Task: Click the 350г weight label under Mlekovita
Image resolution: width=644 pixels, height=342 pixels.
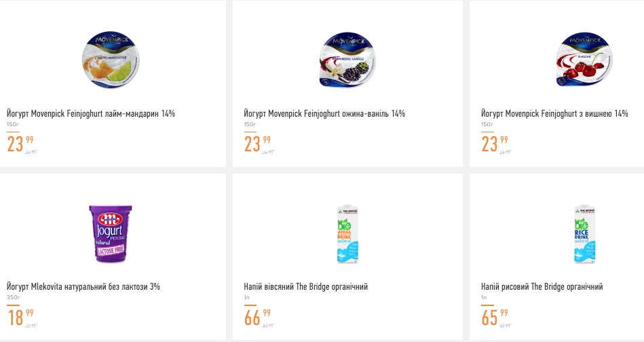Action: [x=13, y=298]
